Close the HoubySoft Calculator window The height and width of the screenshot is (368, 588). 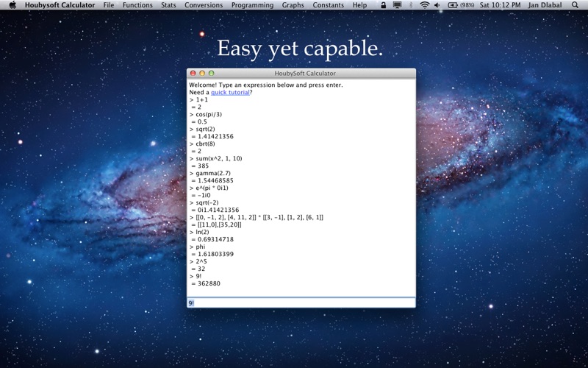tap(193, 73)
